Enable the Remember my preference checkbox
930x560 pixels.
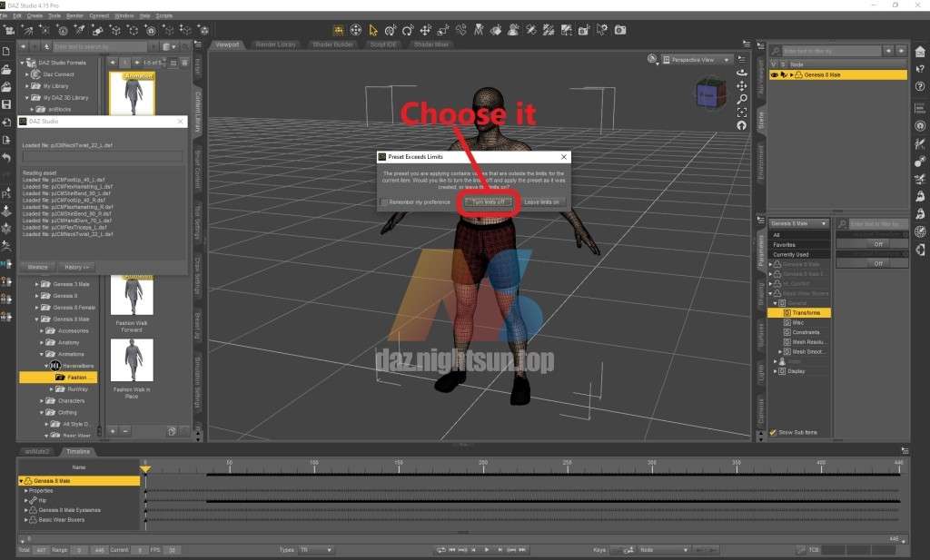pos(385,201)
